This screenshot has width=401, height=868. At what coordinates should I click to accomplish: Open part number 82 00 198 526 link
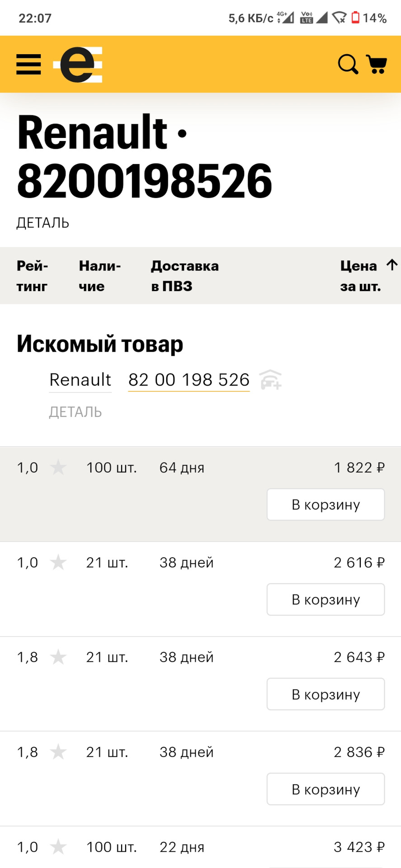189,380
